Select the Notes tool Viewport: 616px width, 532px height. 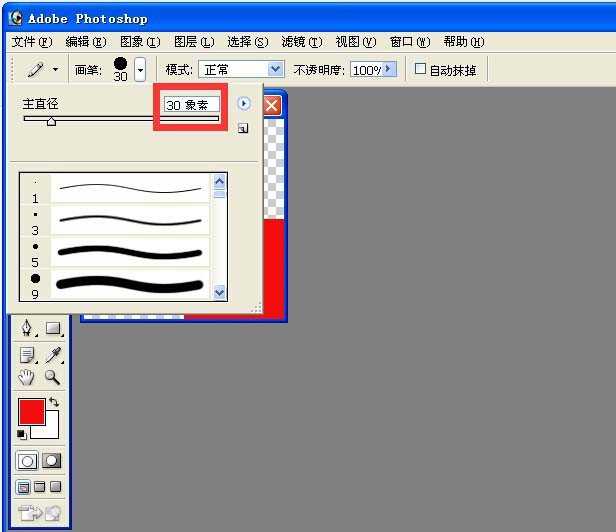pyautogui.click(x=27, y=354)
